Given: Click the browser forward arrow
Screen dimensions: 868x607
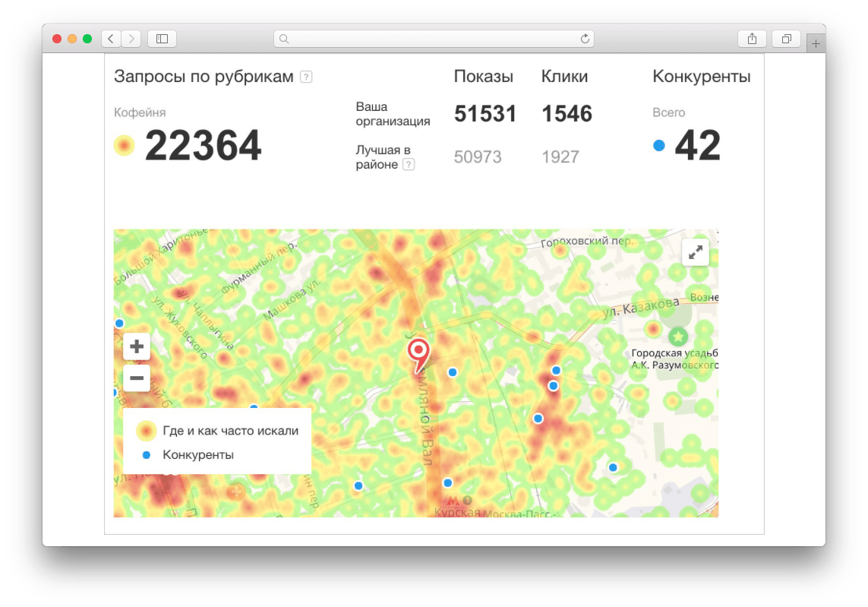Looking at the screenshot, I should (131, 39).
